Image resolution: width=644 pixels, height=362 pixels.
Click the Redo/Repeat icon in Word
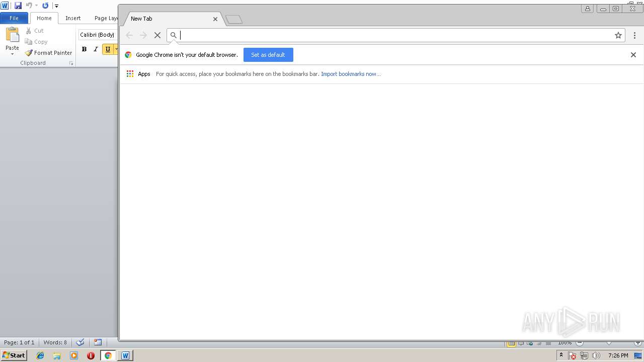tap(45, 6)
